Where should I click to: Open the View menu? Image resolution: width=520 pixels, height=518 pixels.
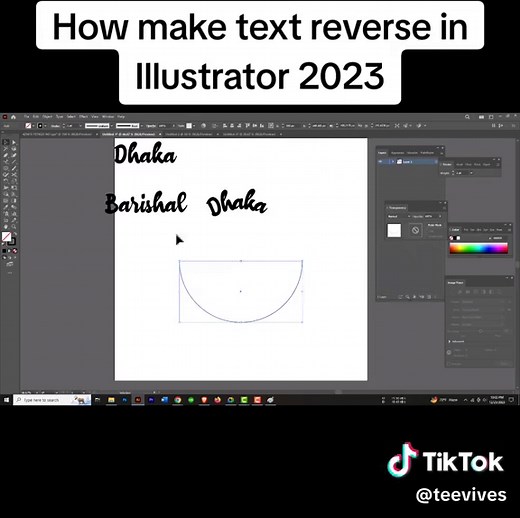point(95,117)
